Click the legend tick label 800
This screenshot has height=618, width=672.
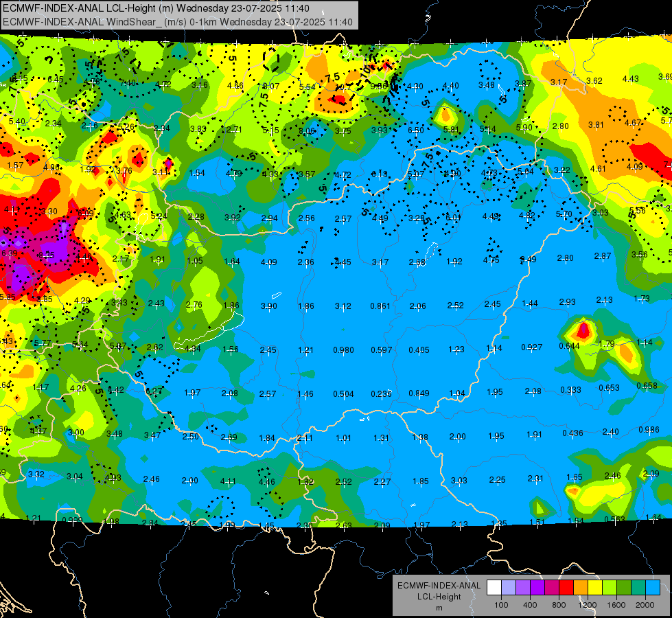point(559,605)
